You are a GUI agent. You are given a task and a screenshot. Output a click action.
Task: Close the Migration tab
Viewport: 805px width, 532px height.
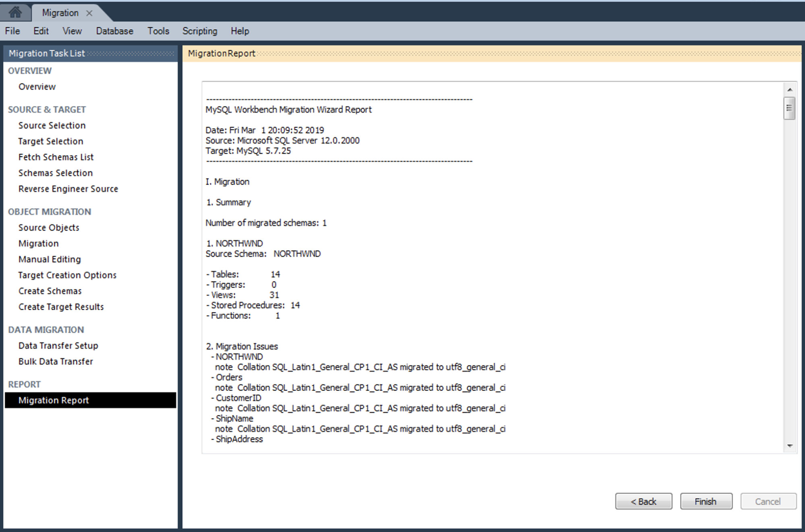pos(89,13)
